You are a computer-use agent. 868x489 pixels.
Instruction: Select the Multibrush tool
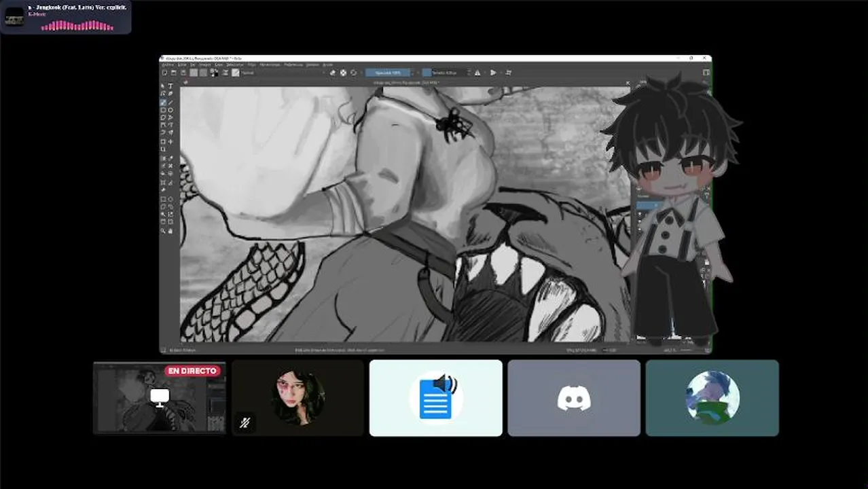click(170, 132)
